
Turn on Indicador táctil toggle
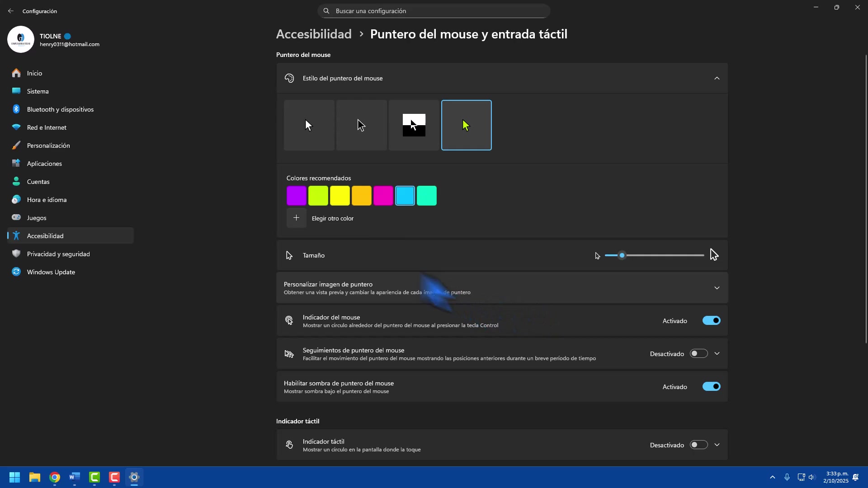click(x=699, y=445)
